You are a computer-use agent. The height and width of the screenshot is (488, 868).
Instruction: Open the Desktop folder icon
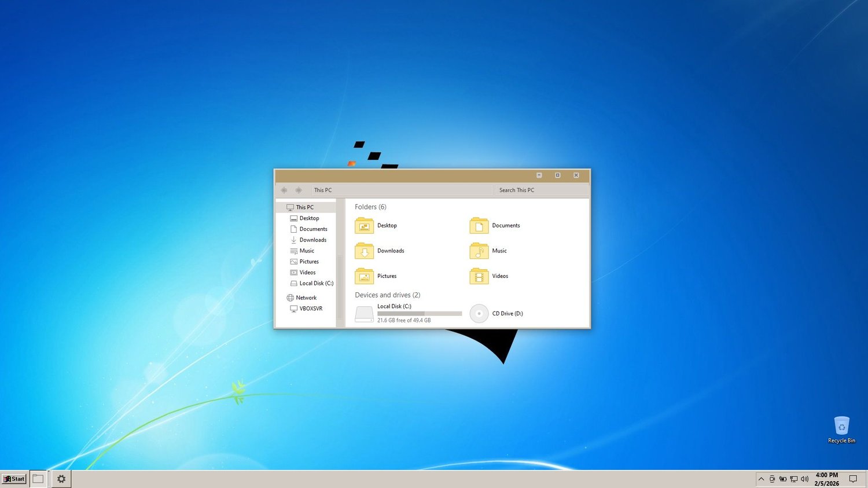point(364,226)
